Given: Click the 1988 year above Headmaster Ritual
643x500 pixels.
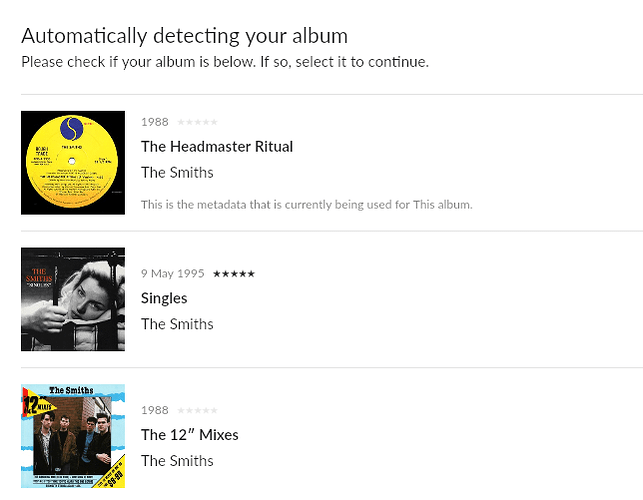Looking at the screenshot, I should pyautogui.click(x=155, y=122).
